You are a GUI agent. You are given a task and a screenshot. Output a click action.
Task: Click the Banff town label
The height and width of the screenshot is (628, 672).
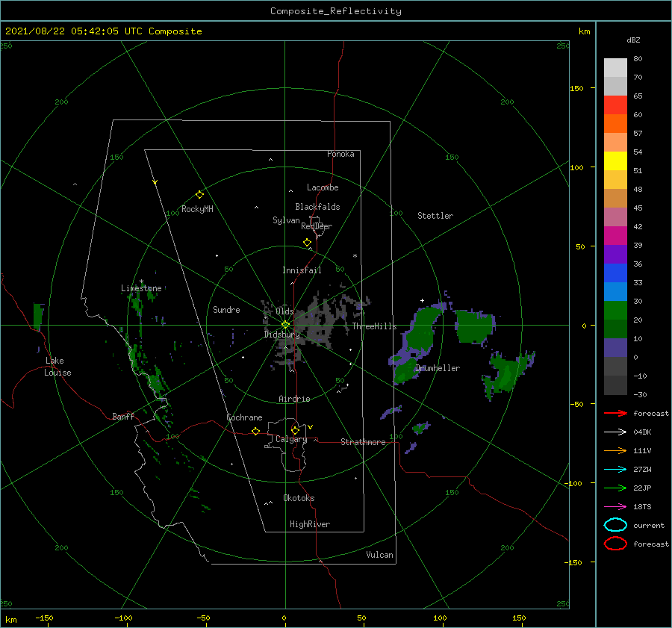click(123, 416)
